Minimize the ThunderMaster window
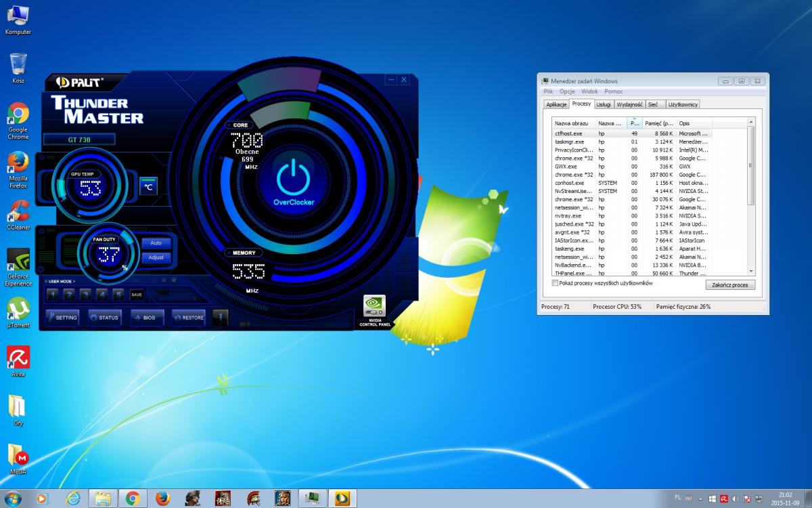 (x=390, y=80)
